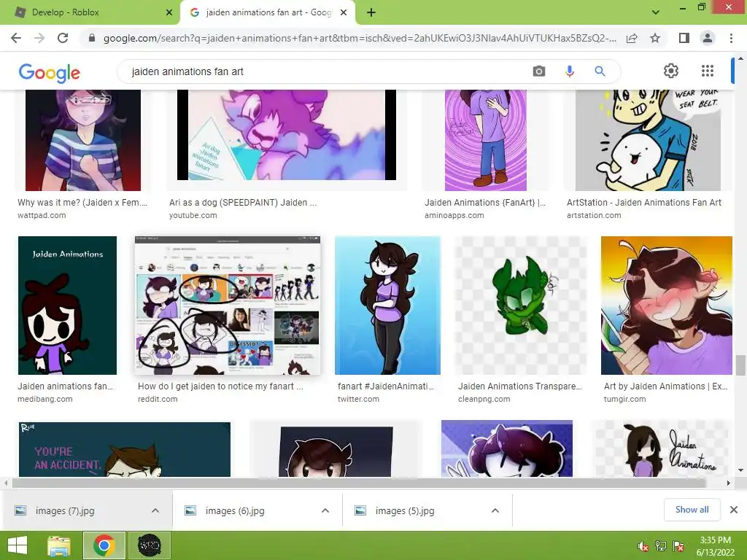Viewport: 747px width, 560px height.
Task: Open the Google apps grid
Action: coord(708,71)
